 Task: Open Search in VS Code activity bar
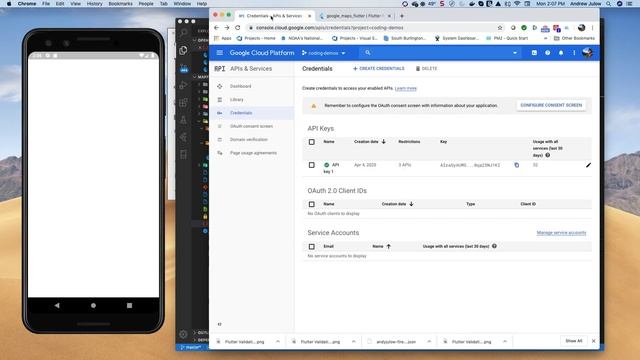pos(183,33)
